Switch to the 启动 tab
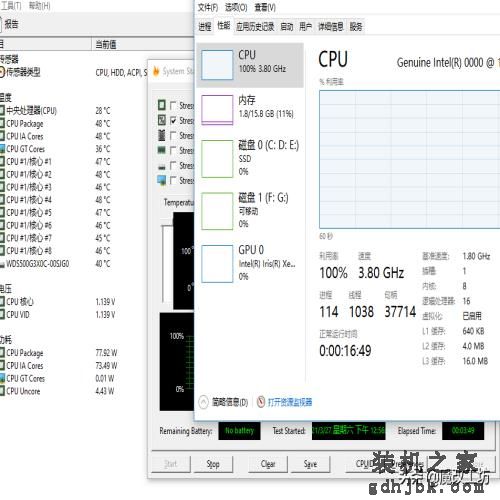 pos(287,26)
